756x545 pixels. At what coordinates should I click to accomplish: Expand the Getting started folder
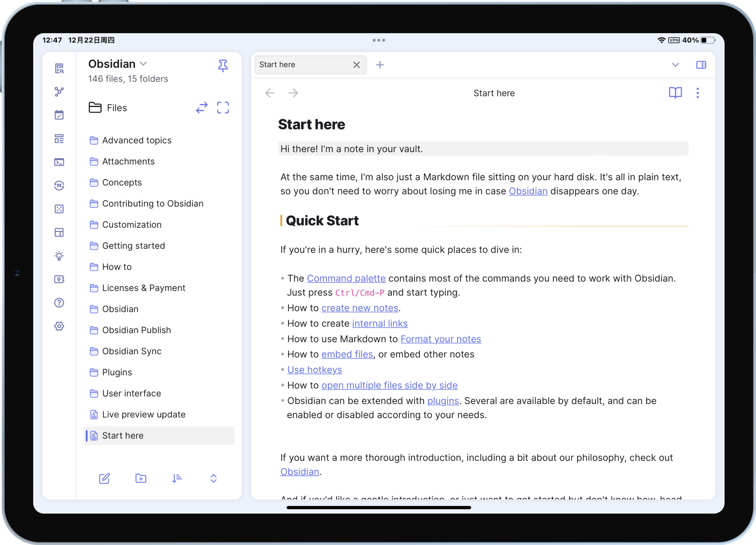pos(133,246)
